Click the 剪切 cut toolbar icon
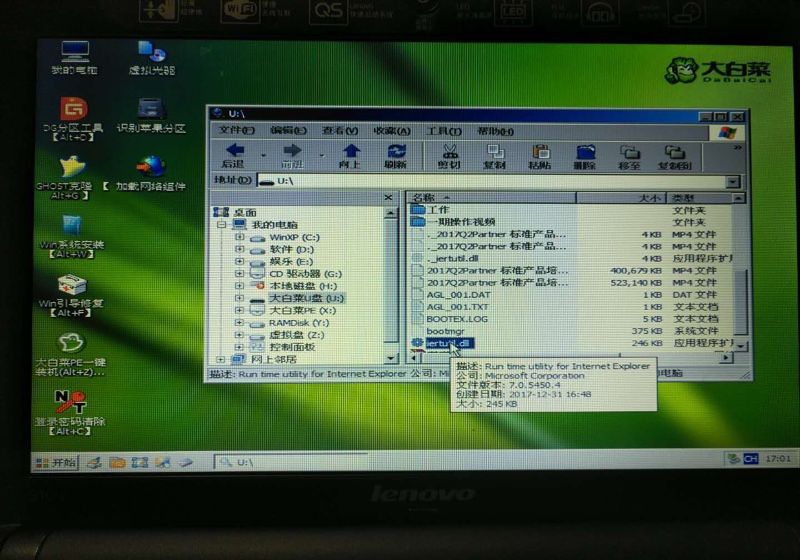 point(449,156)
